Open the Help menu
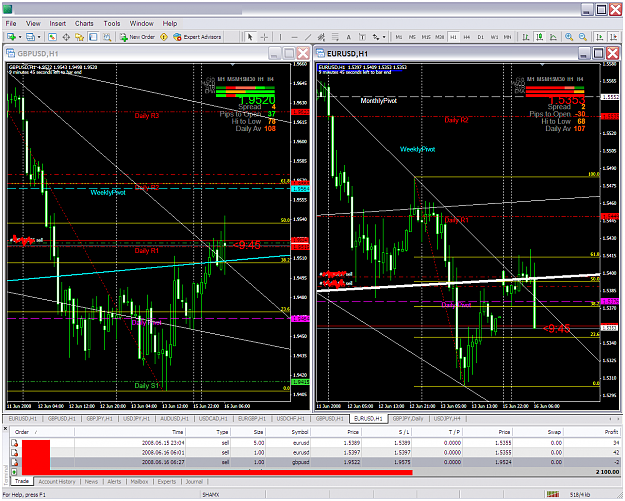This screenshot has height=501, width=625. pos(170,24)
